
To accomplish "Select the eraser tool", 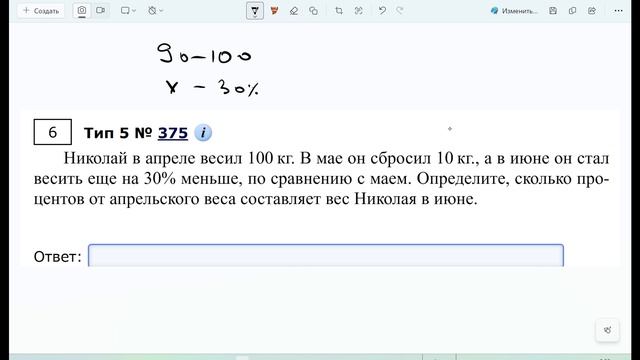I will click(x=294, y=11).
